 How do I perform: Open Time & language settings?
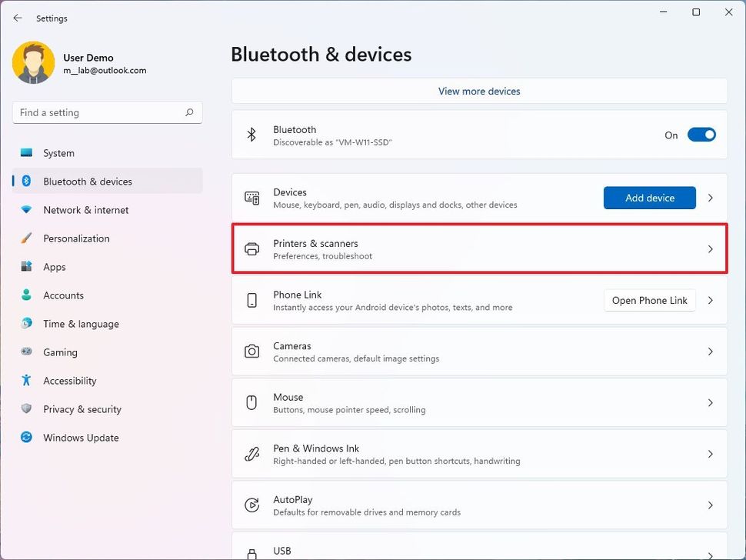(x=80, y=324)
